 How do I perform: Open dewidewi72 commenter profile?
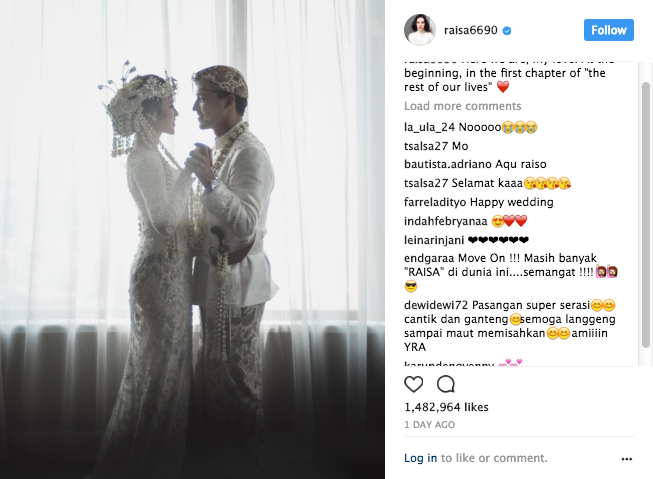(436, 305)
